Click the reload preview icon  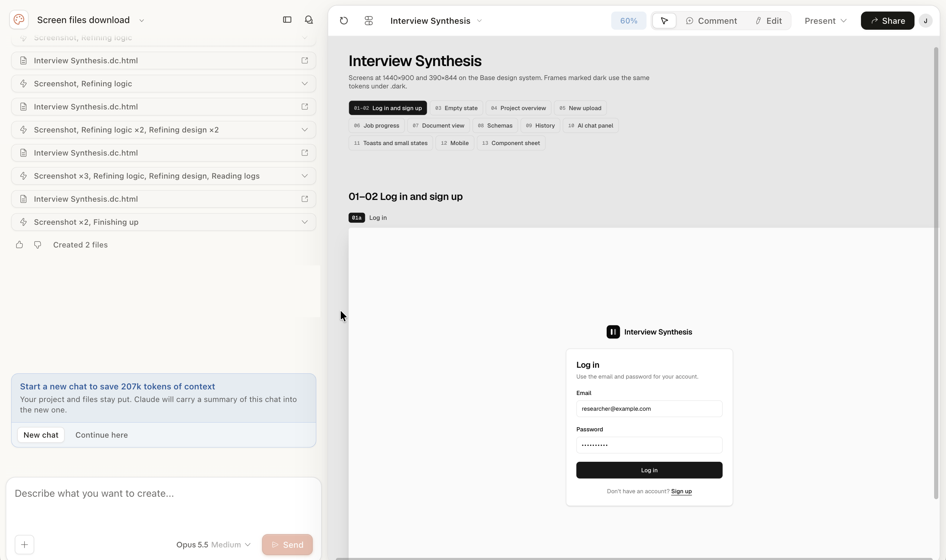(x=344, y=21)
